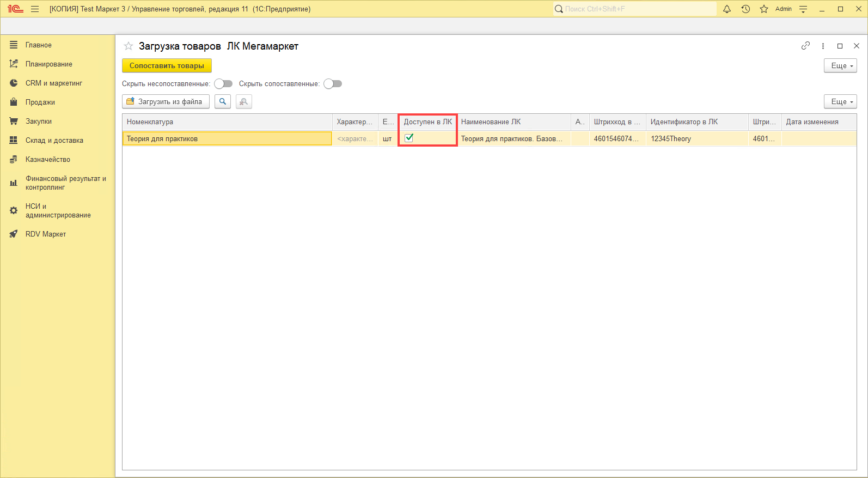Open Планирование section
The height and width of the screenshot is (478, 868).
point(49,64)
